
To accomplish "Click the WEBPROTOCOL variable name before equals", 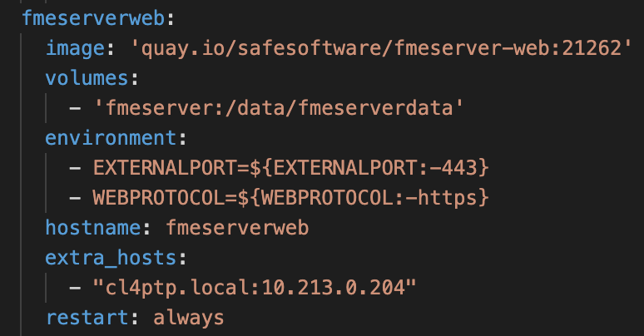I will coord(160,198).
